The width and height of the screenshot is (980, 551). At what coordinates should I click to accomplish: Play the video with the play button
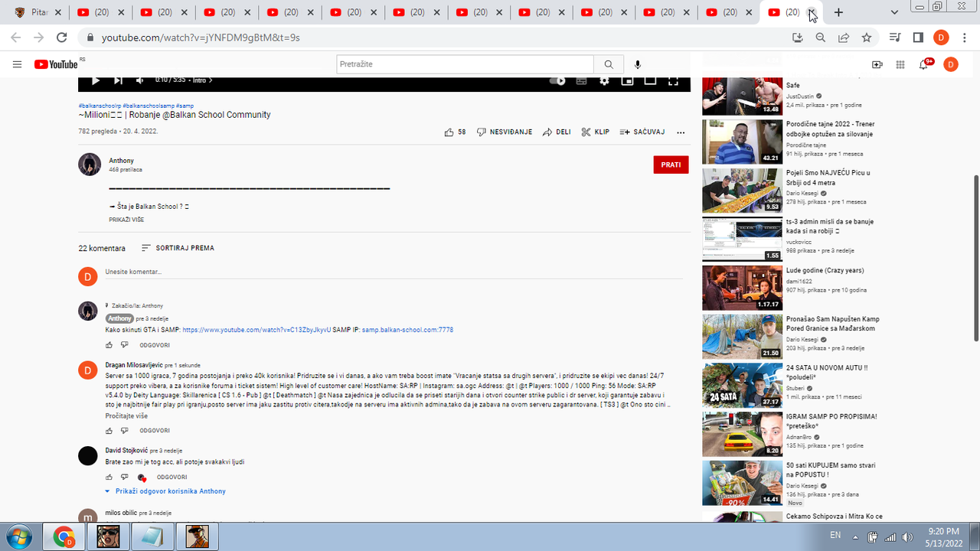tap(96, 80)
